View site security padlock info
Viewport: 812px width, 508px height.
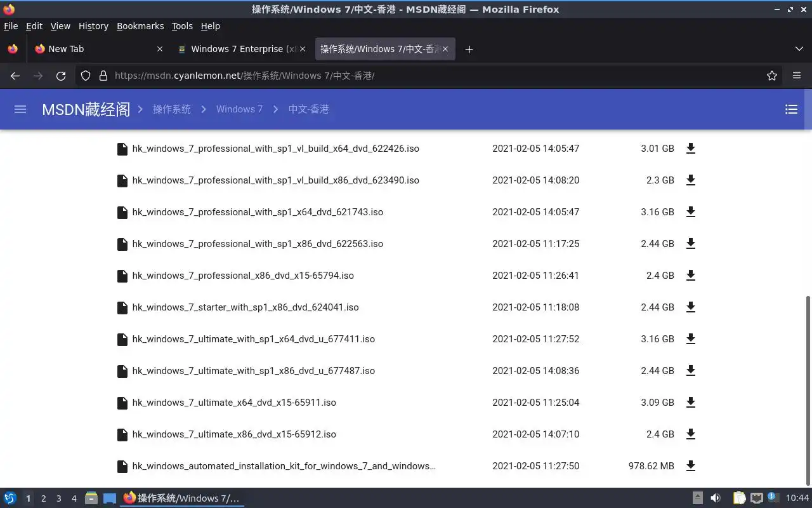[103, 76]
